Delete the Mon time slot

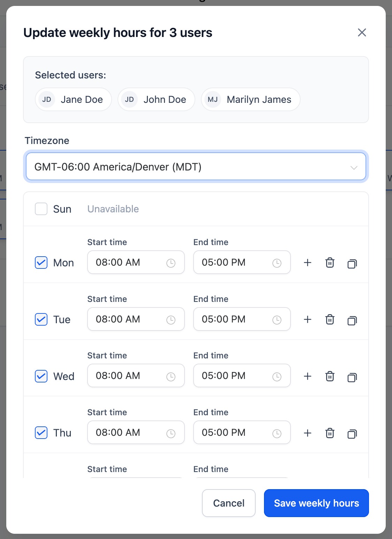(x=330, y=263)
